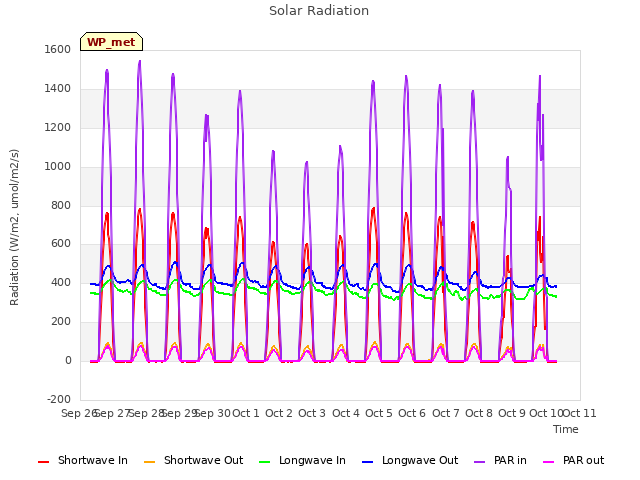The image size is (640, 480).
Task: Click the Sep 30 x-axis date label
Action: click(213, 413)
